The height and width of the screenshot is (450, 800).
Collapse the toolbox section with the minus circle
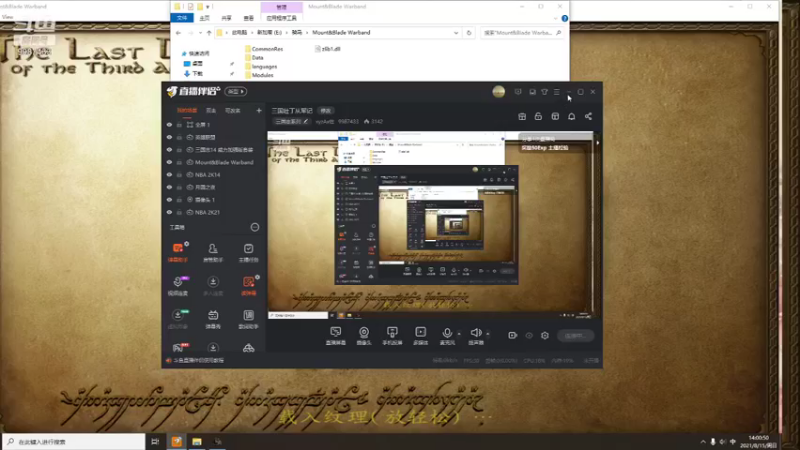coord(255,227)
